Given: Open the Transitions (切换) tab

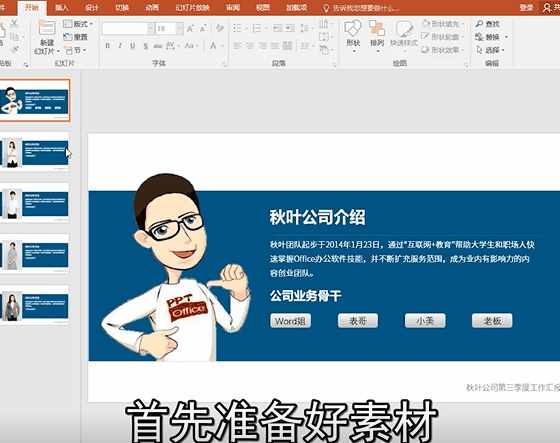Looking at the screenshot, I should 122,8.
